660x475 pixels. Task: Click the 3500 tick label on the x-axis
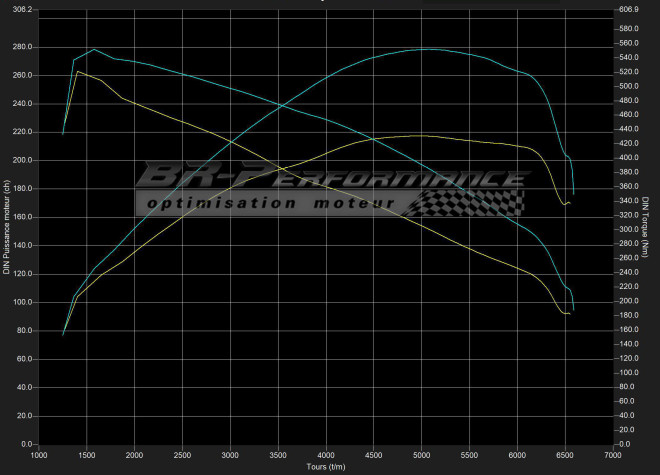pyautogui.click(x=278, y=455)
